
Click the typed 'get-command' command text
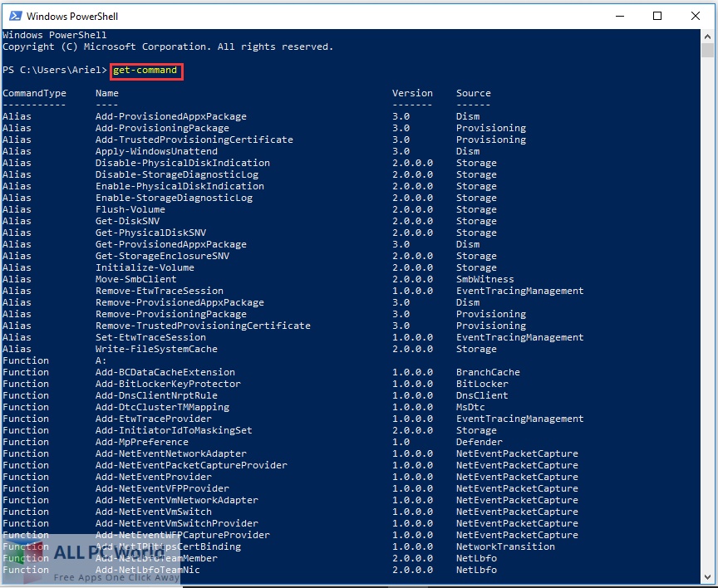point(145,70)
